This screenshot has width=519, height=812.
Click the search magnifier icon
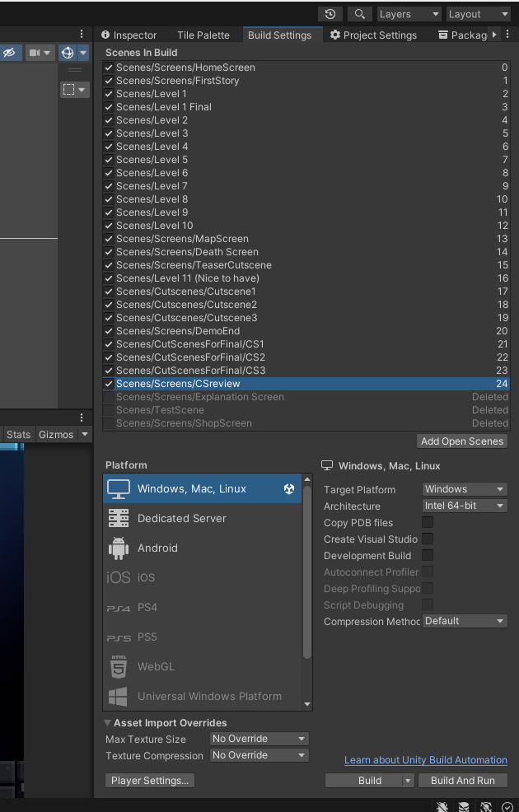coord(359,14)
